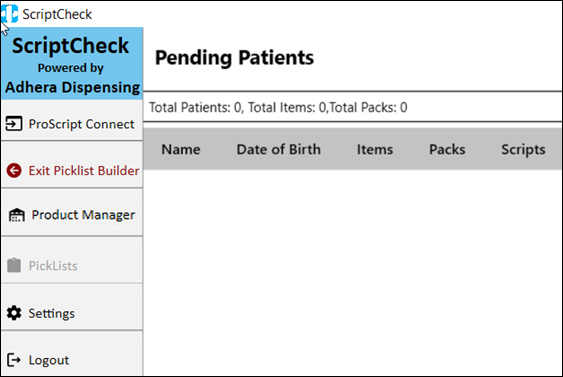Click the ScriptCheck Adhera Dispensing blue banner
The height and width of the screenshot is (377, 563).
point(72,64)
